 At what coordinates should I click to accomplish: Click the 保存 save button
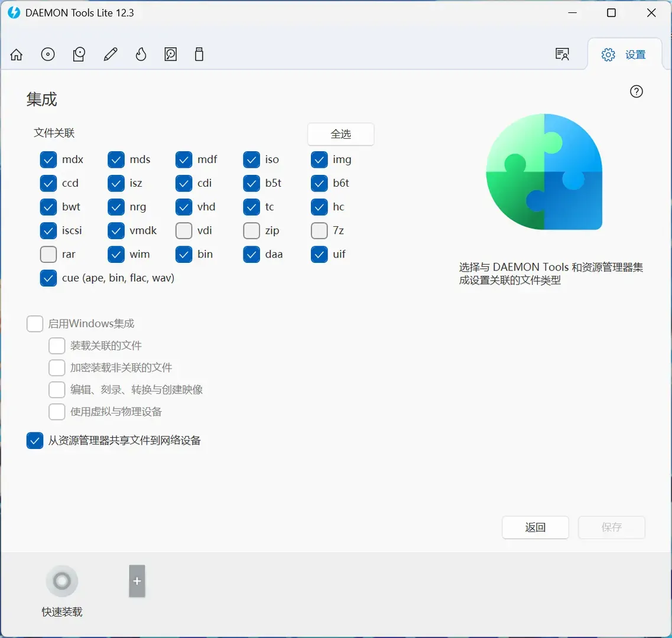click(x=612, y=528)
